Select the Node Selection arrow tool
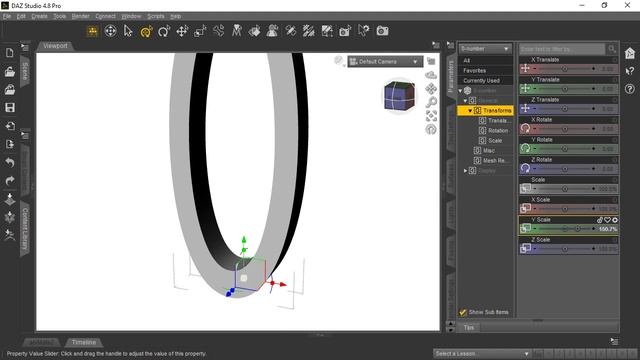Screen dimensions: 640x360 click(x=128, y=31)
